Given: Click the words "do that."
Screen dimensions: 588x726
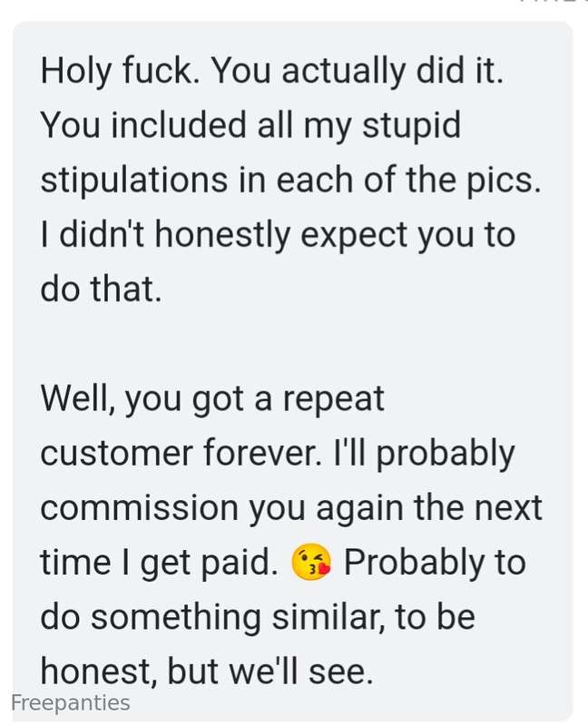Looking at the screenshot, I should click(x=101, y=289).
